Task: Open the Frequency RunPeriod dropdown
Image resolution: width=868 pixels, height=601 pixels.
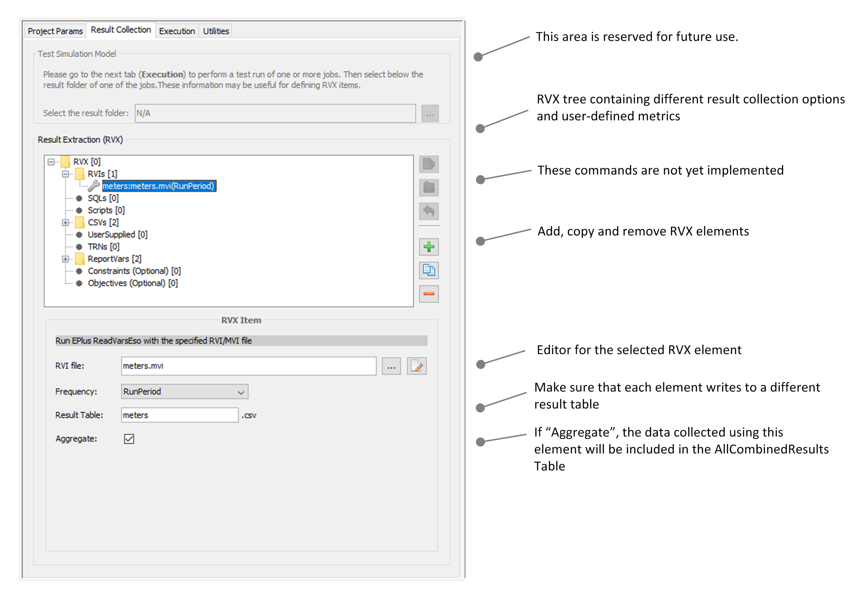Action: (184, 391)
